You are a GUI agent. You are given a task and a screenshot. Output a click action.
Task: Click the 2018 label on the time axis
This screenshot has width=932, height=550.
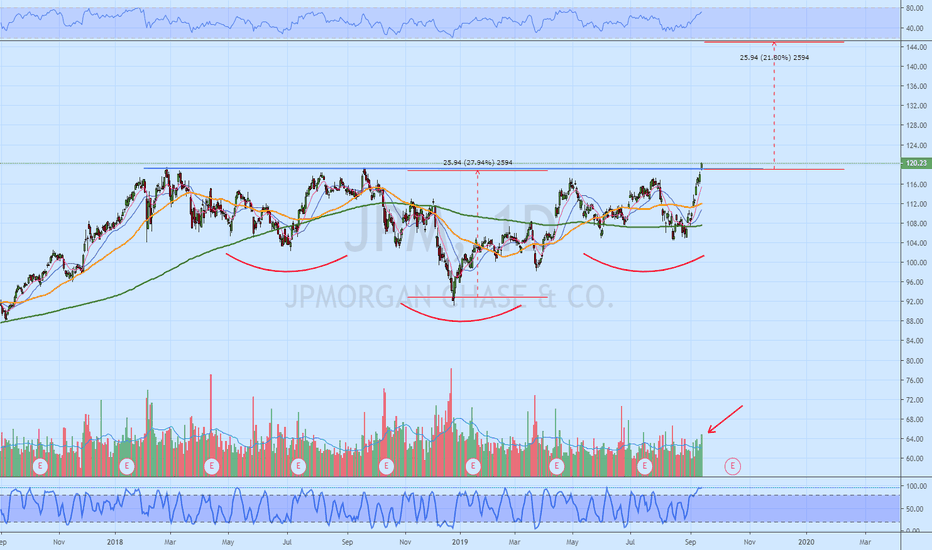115,542
